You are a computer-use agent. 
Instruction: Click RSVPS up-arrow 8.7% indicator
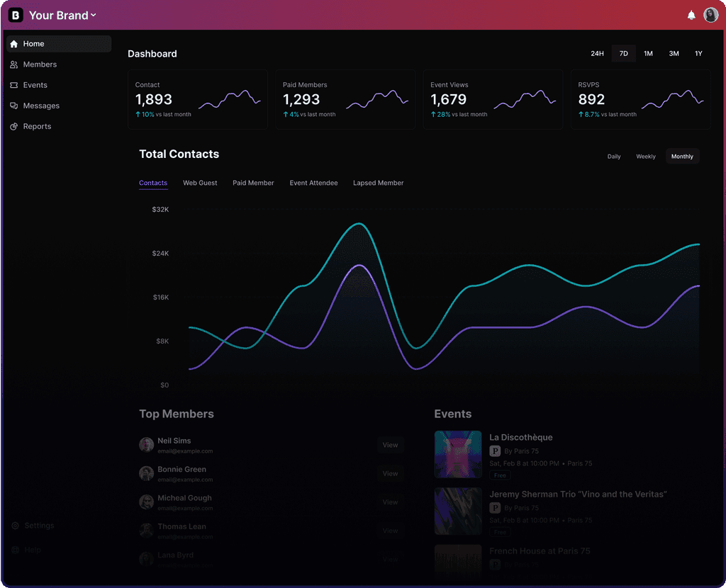589,114
